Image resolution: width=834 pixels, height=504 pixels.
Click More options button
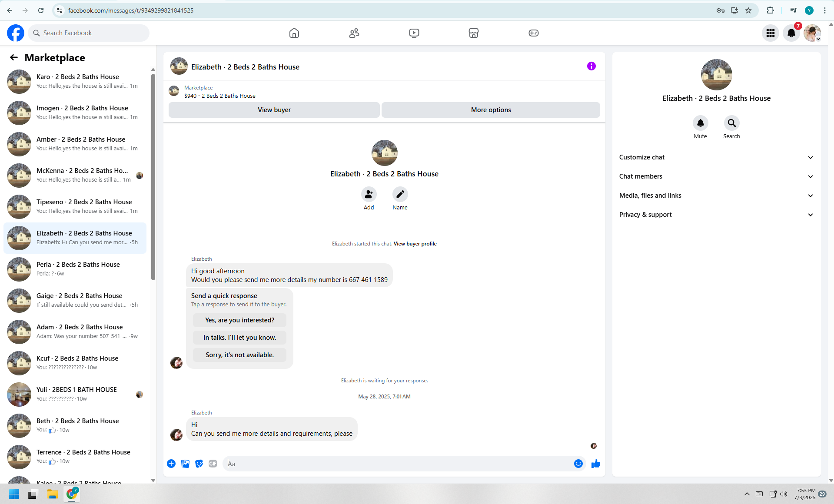491,110
